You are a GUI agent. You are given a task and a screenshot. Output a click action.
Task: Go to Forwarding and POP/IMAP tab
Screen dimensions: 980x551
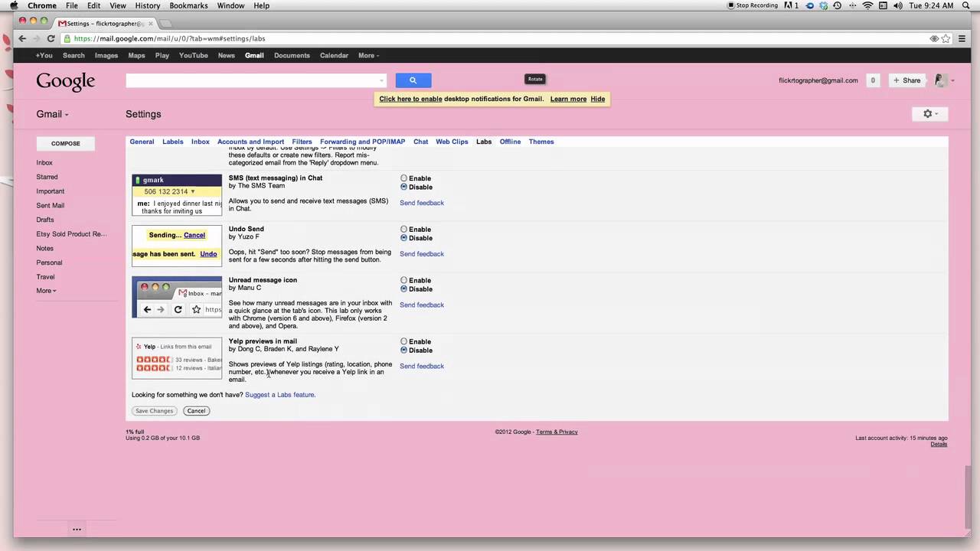coord(362,142)
